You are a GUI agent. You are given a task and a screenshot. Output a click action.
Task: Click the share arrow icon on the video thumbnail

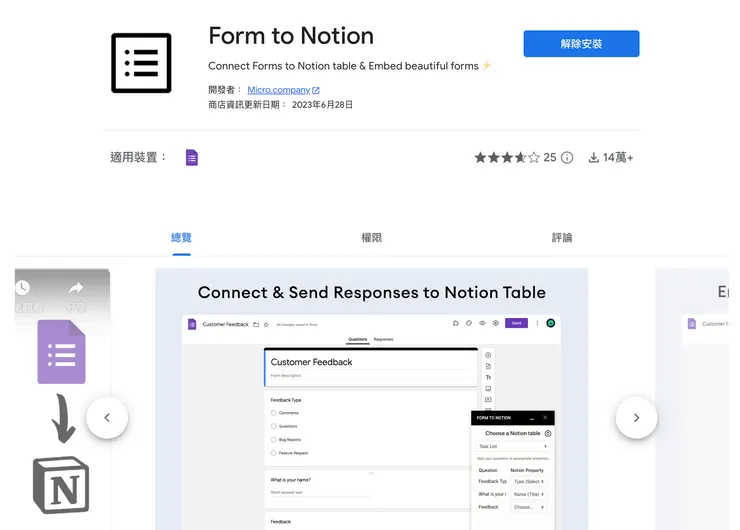[x=76, y=287]
